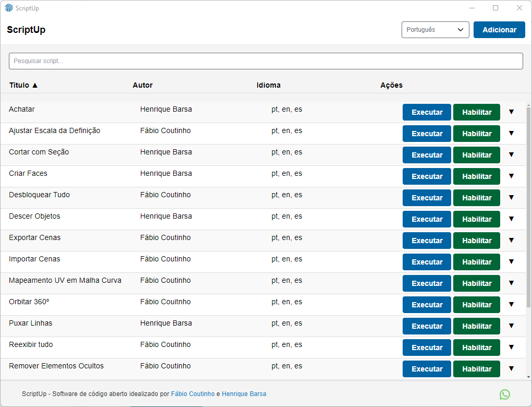Expand the Descer Objetos row
This screenshot has width=532, height=407.
511,219
